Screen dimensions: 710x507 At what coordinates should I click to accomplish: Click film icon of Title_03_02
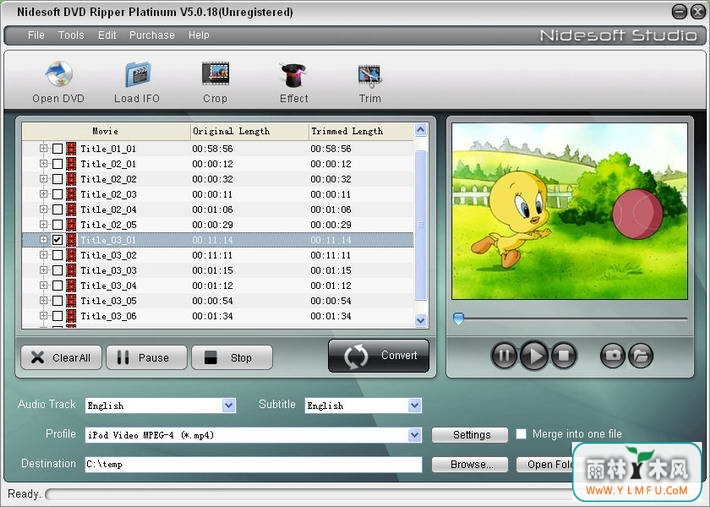coord(71,255)
